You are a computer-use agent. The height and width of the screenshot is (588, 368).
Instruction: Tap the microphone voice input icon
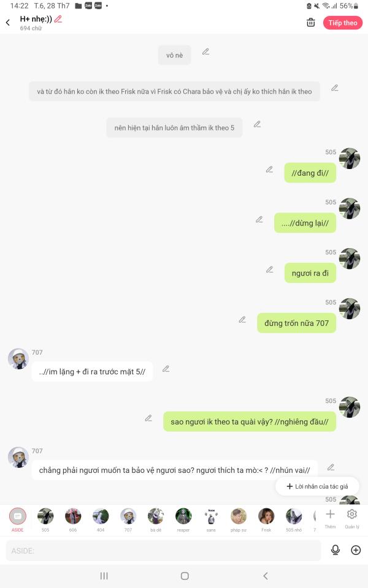click(335, 550)
